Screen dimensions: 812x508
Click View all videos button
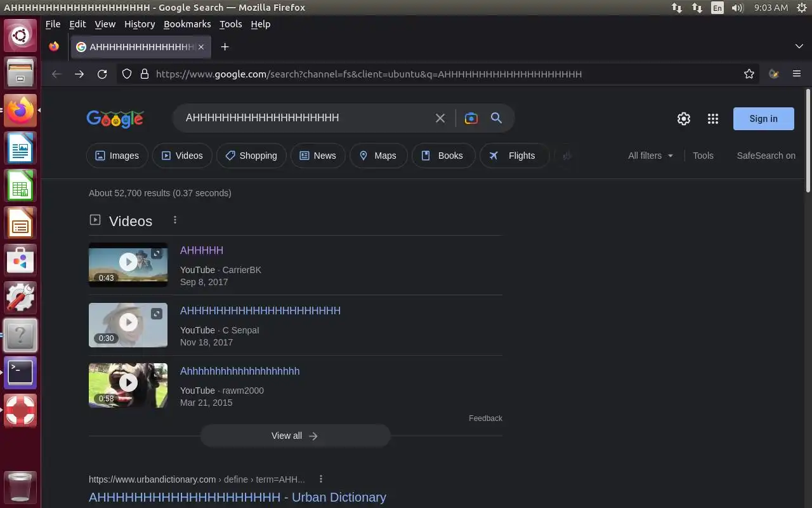(x=295, y=436)
